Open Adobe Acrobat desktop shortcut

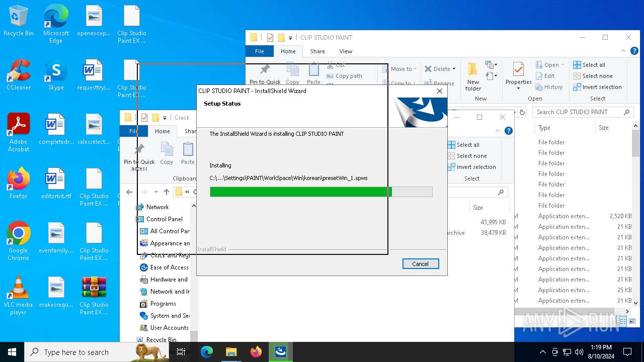19,132
